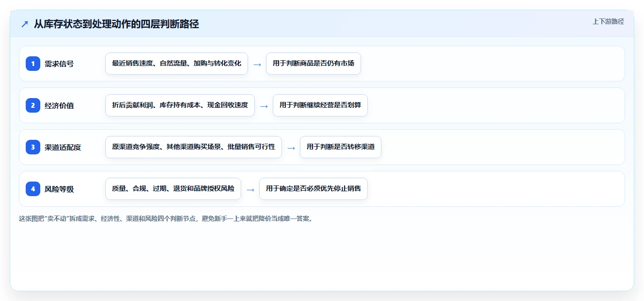Click the title 从库存状态到处理动作的四层判断路径
This screenshot has width=644, height=301.
point(116,24)
